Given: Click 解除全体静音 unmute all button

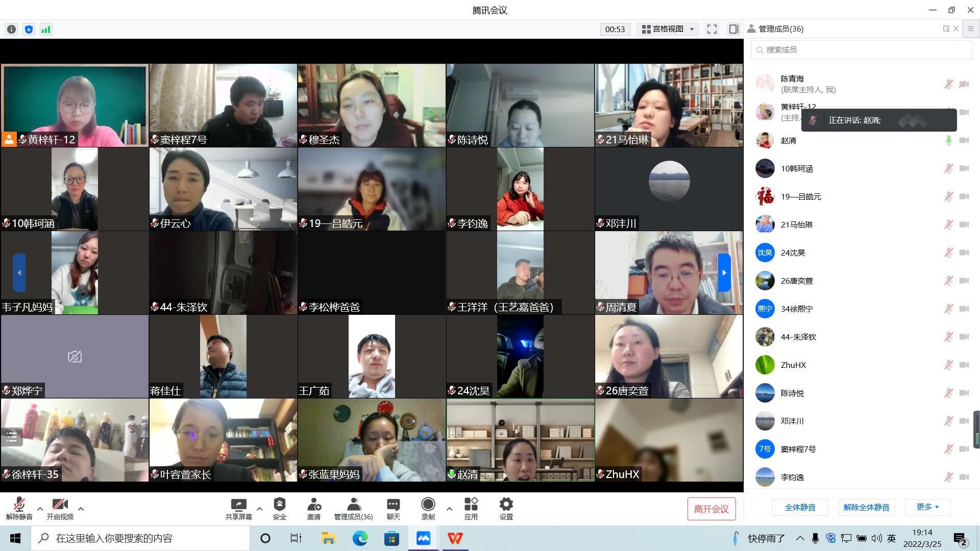Looking at the screenshot, I should pyautogui.click(x=866, y=507).
